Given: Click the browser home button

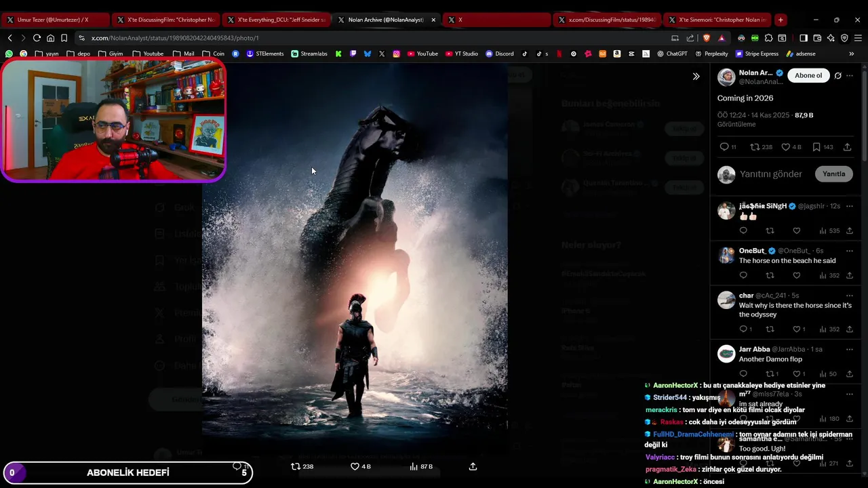Looking at the screenshot, I should (50, 38).
